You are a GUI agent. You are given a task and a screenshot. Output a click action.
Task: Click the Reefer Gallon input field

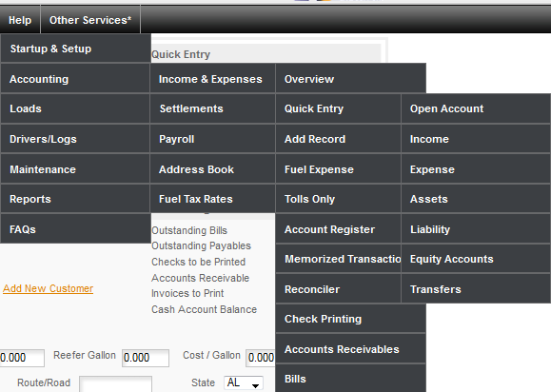(146, 358)
